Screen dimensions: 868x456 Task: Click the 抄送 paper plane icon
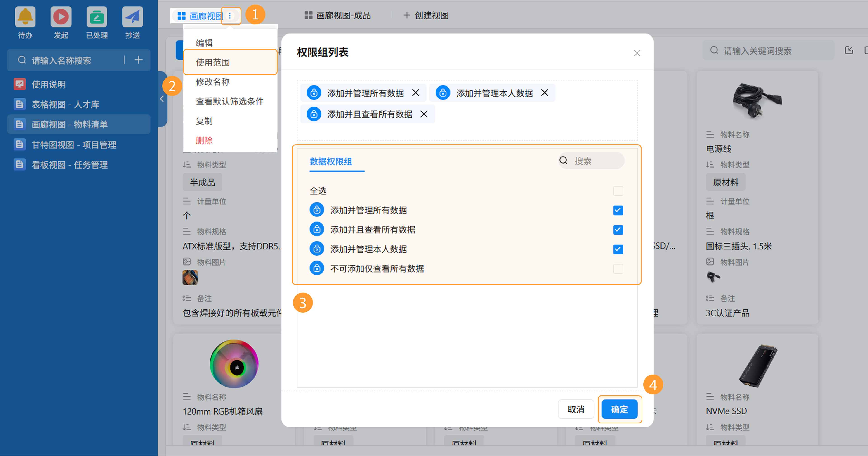[x=132, y=17]
